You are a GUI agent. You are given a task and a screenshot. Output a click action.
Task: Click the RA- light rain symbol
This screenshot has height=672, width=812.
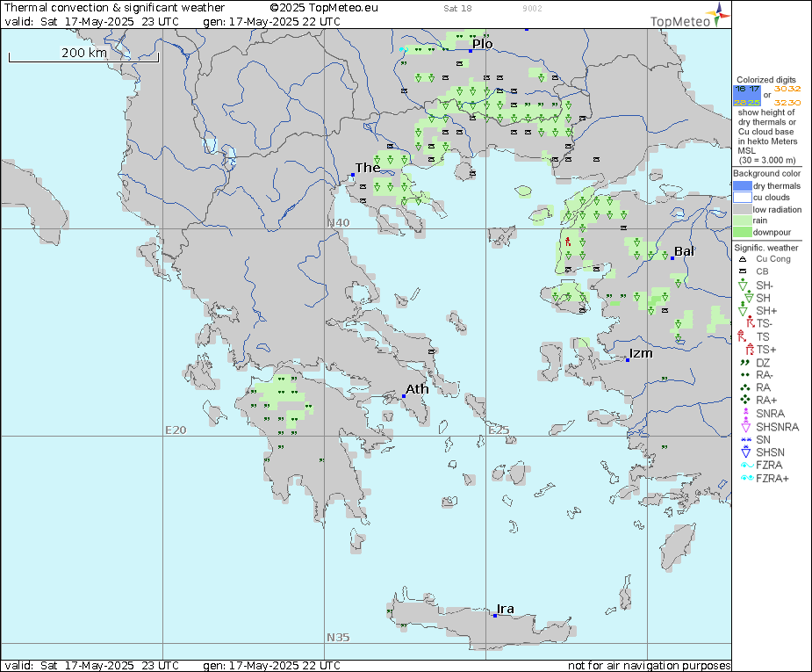(744, 374)
